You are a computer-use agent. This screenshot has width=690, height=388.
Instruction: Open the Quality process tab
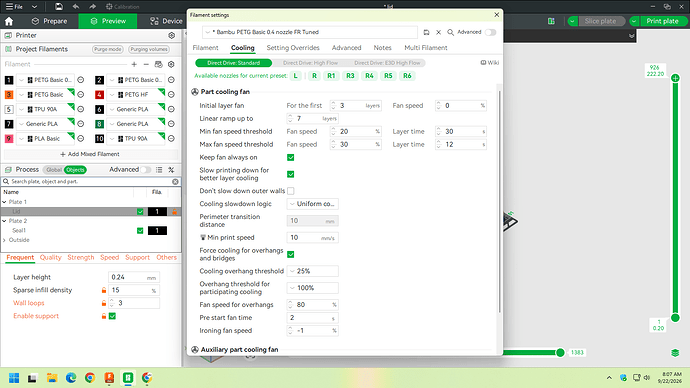pyautogui.click(x=51, y=257)
